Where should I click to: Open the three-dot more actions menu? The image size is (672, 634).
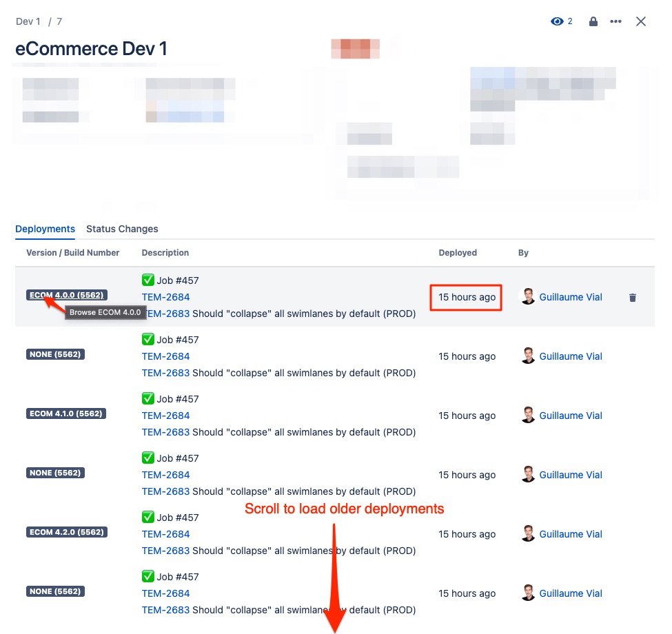(615, 21)
